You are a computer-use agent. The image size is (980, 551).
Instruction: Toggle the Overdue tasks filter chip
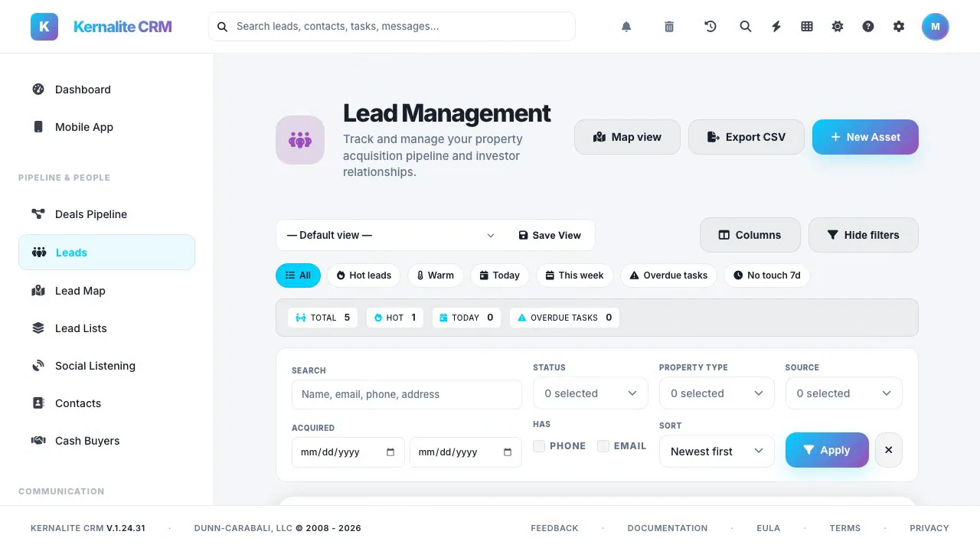point(668,275)
